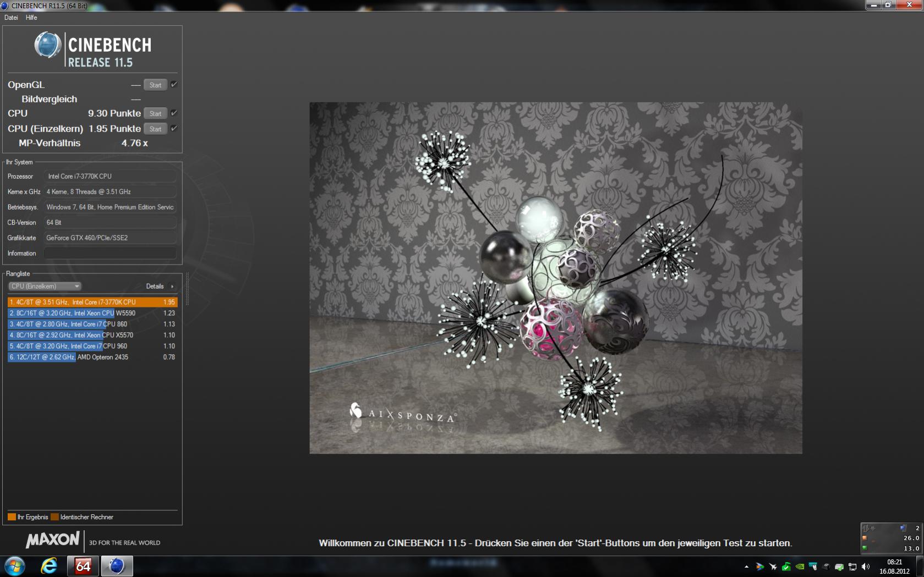Launch Internet Explorer from the taskbar

(49, 566)
